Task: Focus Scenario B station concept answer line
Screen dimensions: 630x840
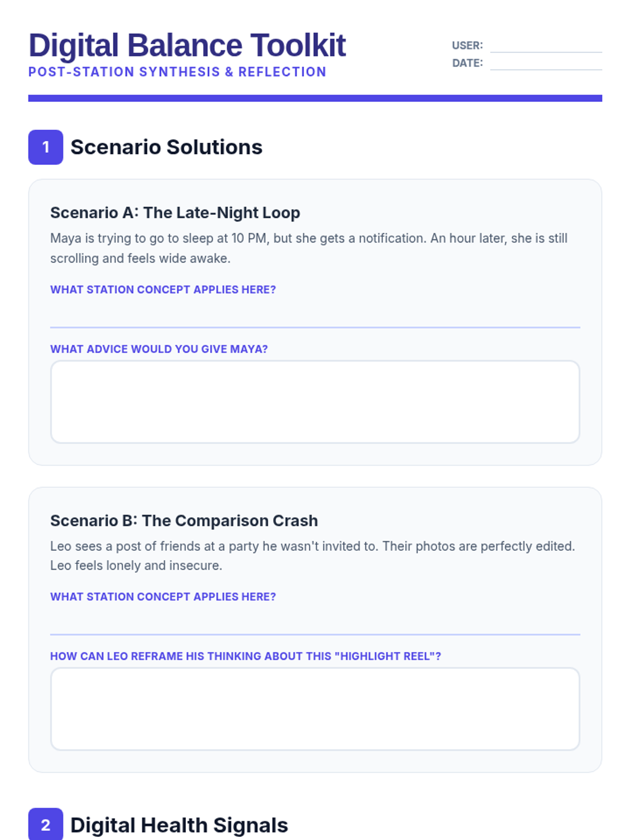Action: 315,623
